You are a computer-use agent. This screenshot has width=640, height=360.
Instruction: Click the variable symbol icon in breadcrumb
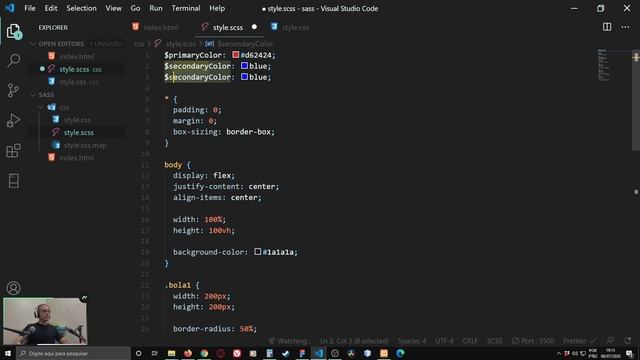209,44
